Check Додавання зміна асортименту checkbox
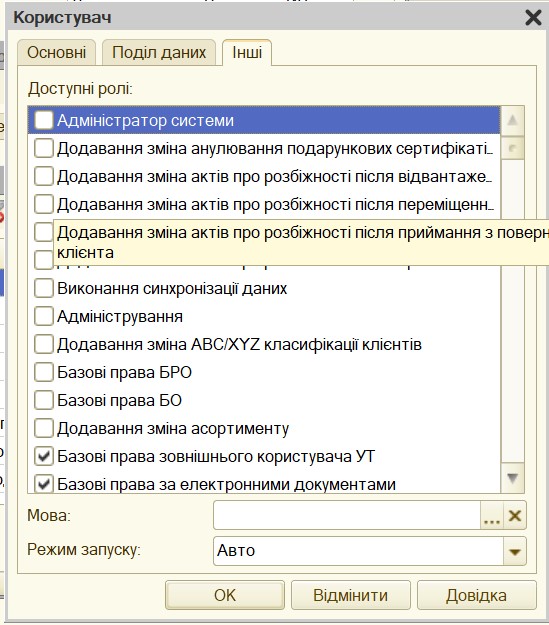 click(x=43, y=428)
